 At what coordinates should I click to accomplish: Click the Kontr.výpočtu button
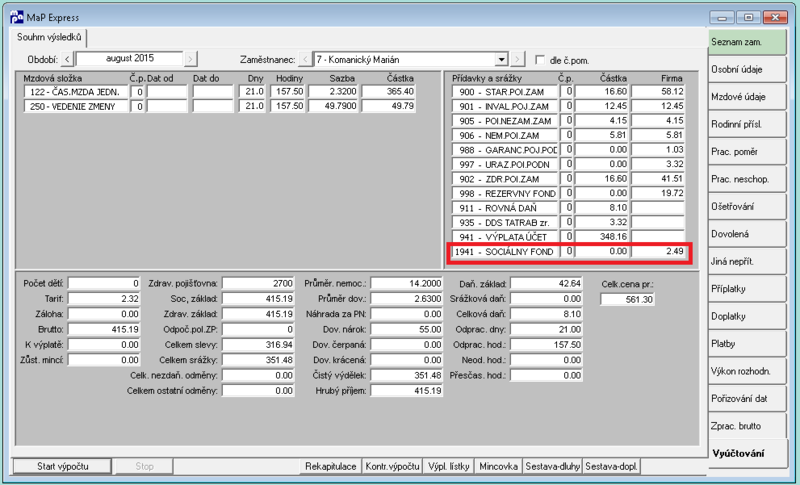click(392, 466)
